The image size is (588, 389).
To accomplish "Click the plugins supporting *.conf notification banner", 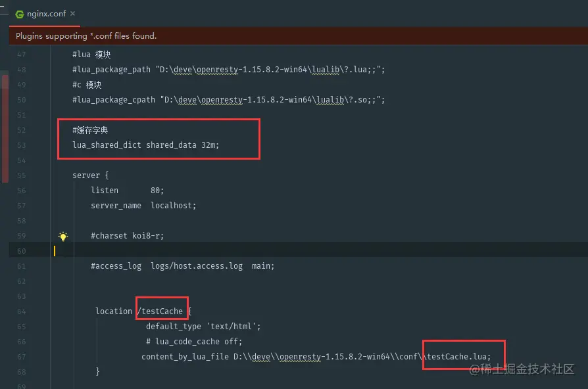I will 299,36.
